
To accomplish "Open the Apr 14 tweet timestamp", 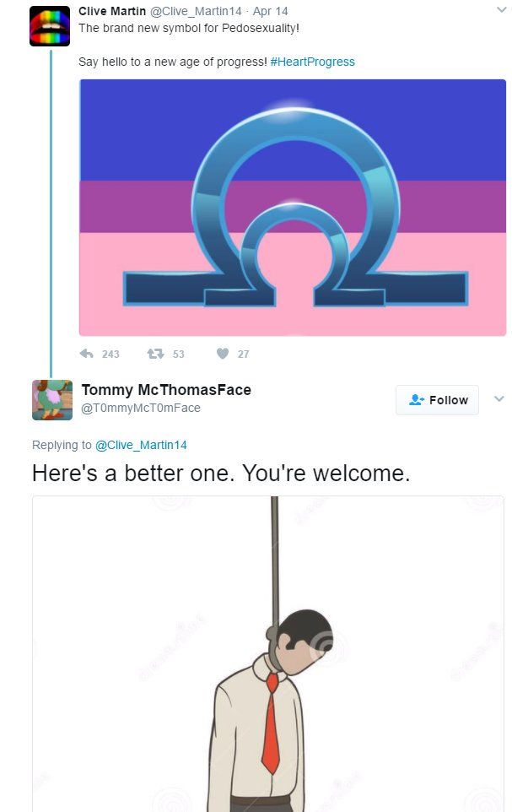I will tap(270, 11).
